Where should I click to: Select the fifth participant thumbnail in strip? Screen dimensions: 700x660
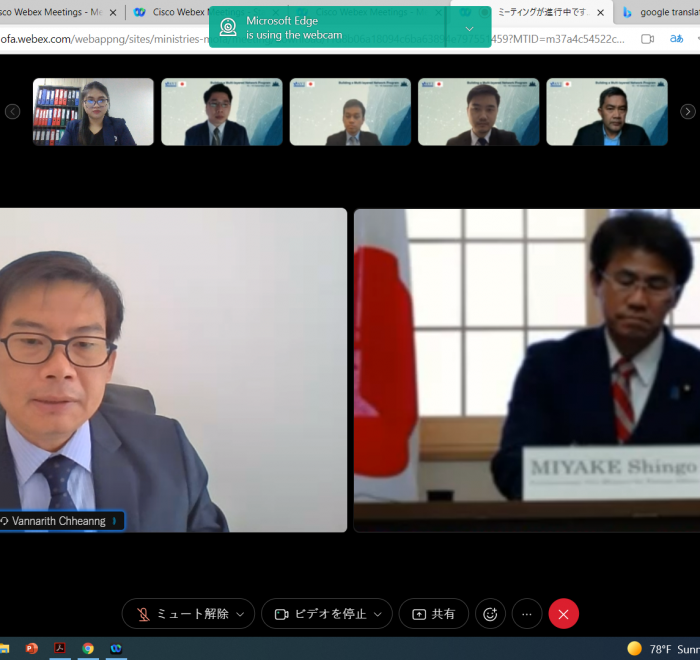[606, 112]
